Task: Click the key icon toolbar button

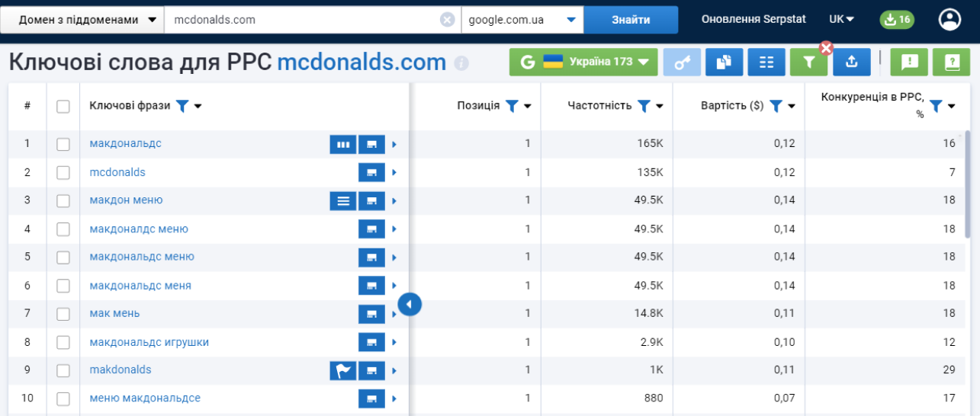Action: tap(682, 62)
